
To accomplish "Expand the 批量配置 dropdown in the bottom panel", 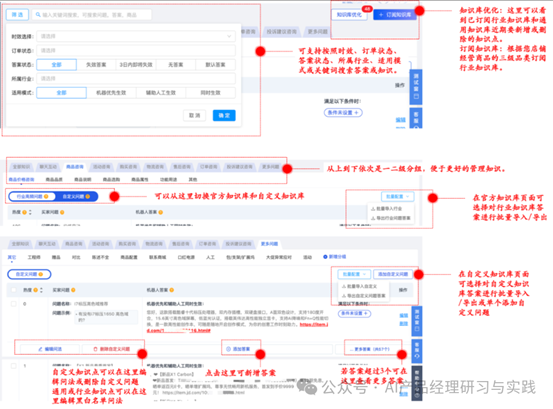I will 354,274.
